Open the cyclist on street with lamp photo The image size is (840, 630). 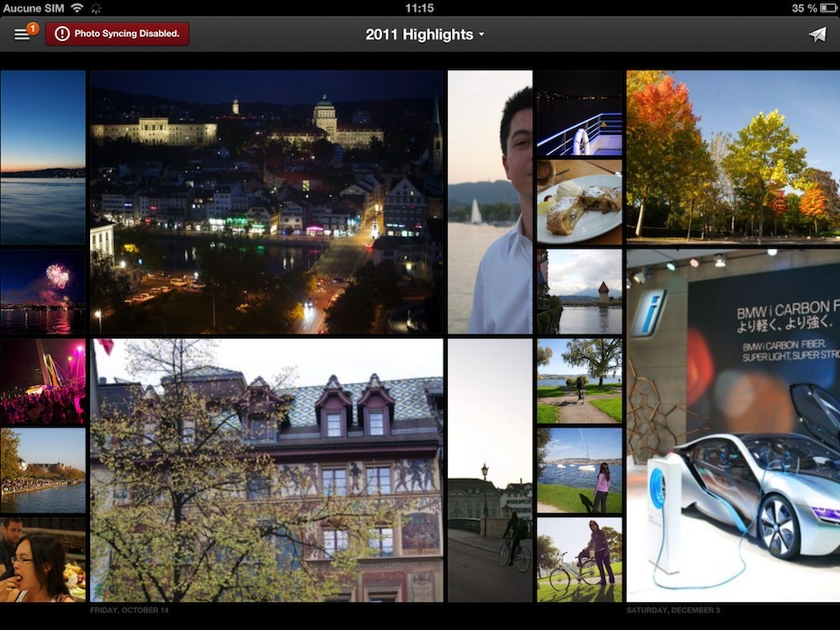(491, 470)
